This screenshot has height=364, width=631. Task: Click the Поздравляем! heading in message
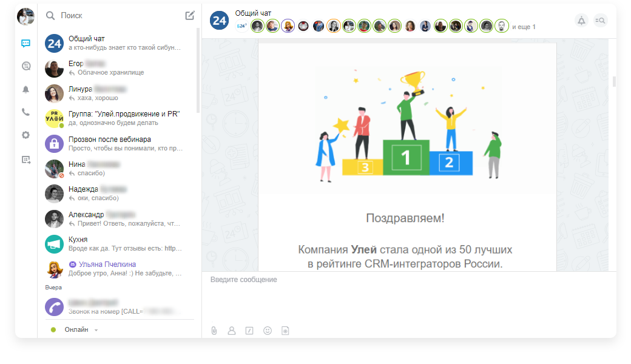click(405, 218)
